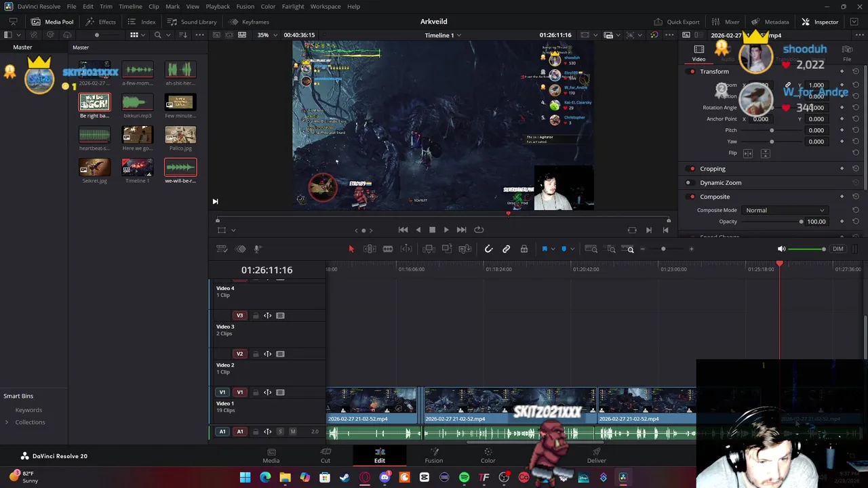This screenshot has height=488, width=868.
Task: Toggle loop playback
Action: 479,230
